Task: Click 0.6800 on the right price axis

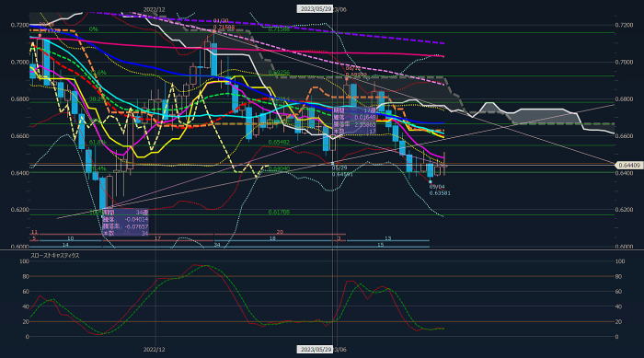Action: (625, 99)
